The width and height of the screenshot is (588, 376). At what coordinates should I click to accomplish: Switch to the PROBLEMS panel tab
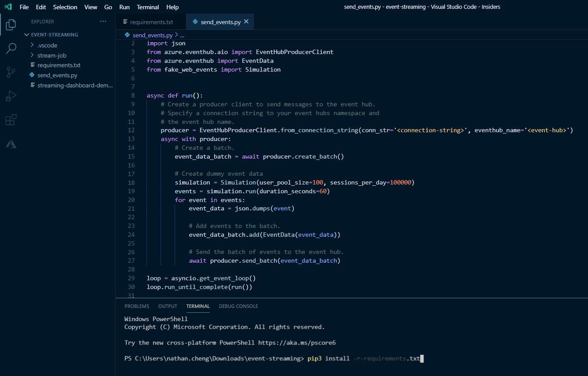point(137,306)
